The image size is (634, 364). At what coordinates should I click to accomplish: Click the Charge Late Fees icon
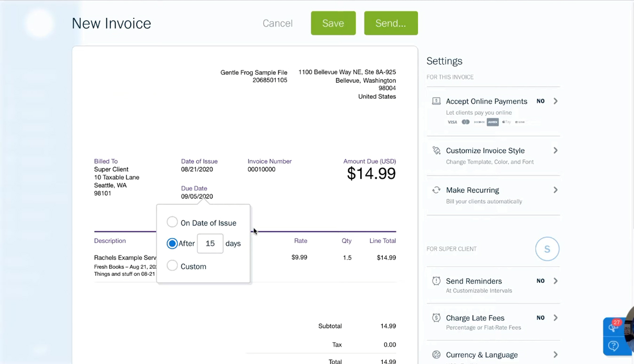436,318
